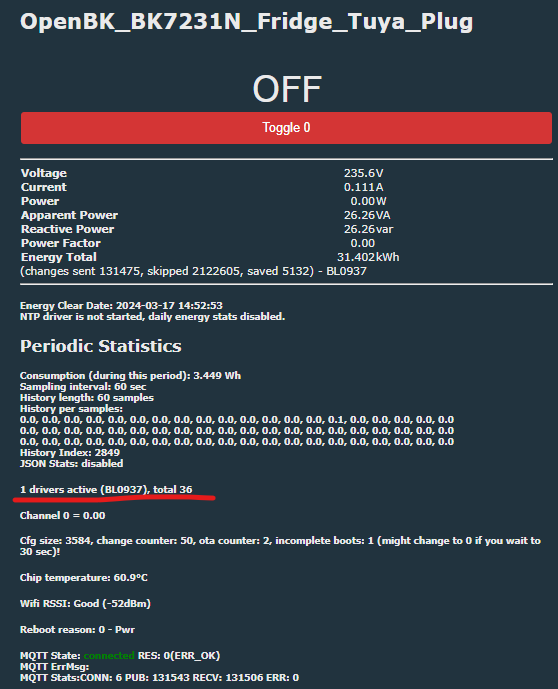Click the Current value 0.111A
Image resolution: width=558 pixels, height=689 pixels.
coord(363,187)
